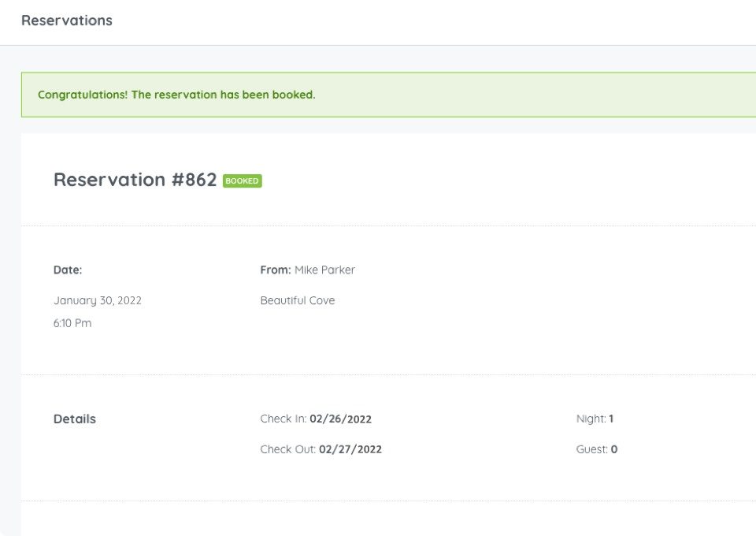
Task: Click the Guest: label text
Action: (592, 449)
